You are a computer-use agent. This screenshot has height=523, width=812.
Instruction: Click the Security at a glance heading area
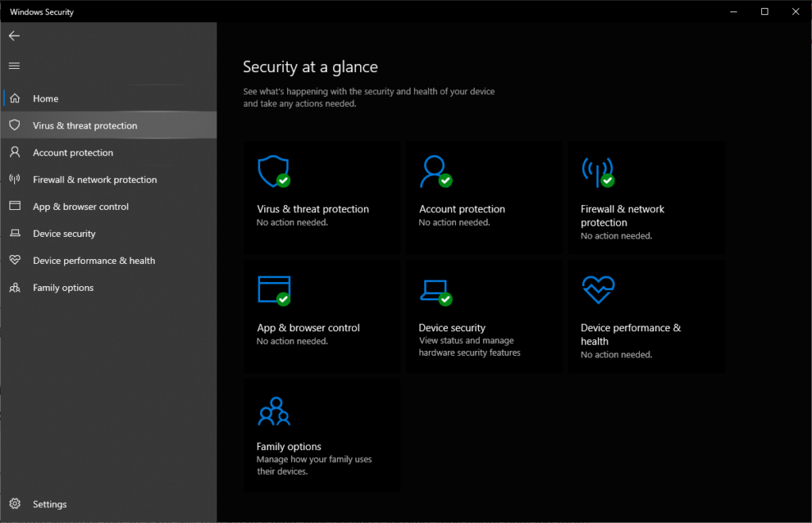[x=310, y=67]
